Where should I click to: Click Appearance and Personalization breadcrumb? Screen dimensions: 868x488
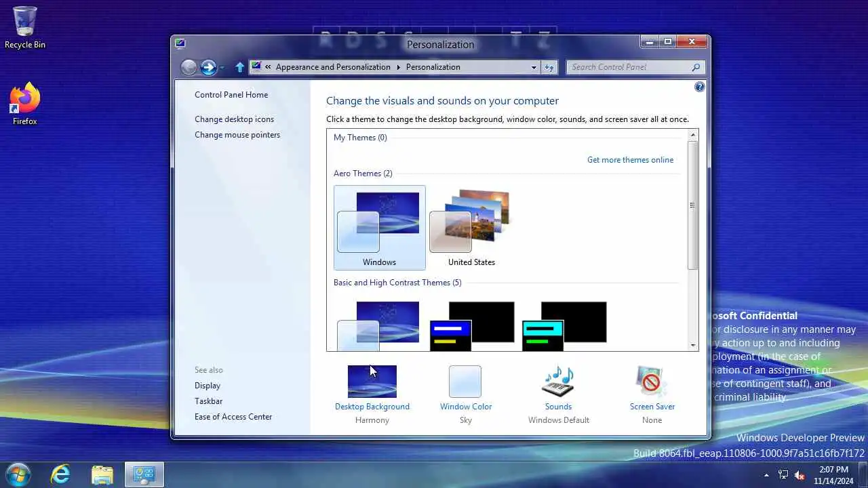click(x=333, y=67)
